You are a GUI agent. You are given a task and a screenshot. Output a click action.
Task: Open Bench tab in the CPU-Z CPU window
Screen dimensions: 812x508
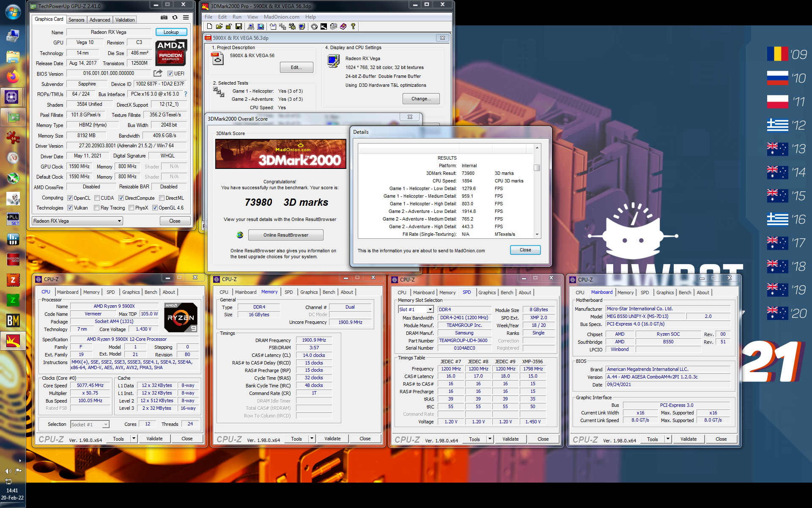click(151, 292)
